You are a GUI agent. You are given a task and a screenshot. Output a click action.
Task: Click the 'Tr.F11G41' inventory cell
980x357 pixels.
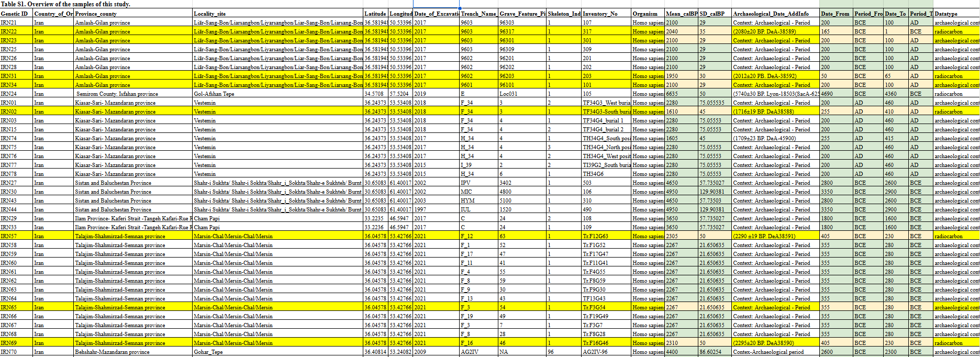[x=606, y=263]
